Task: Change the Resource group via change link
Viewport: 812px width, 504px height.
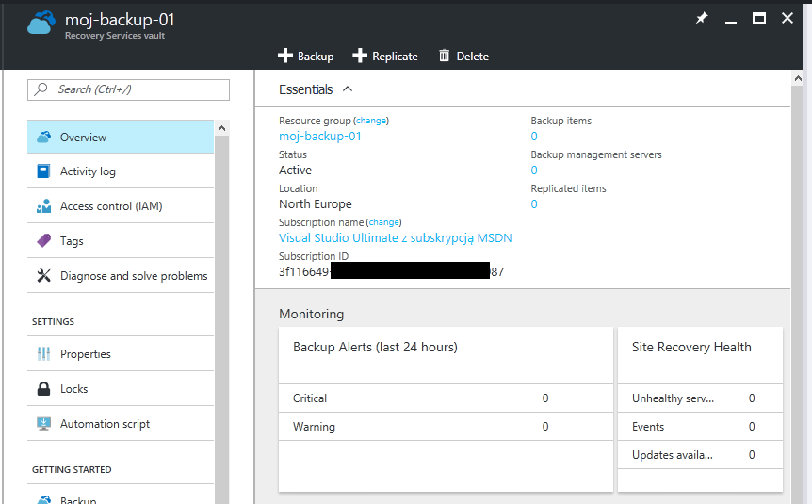Action: (x=371, y=121)
